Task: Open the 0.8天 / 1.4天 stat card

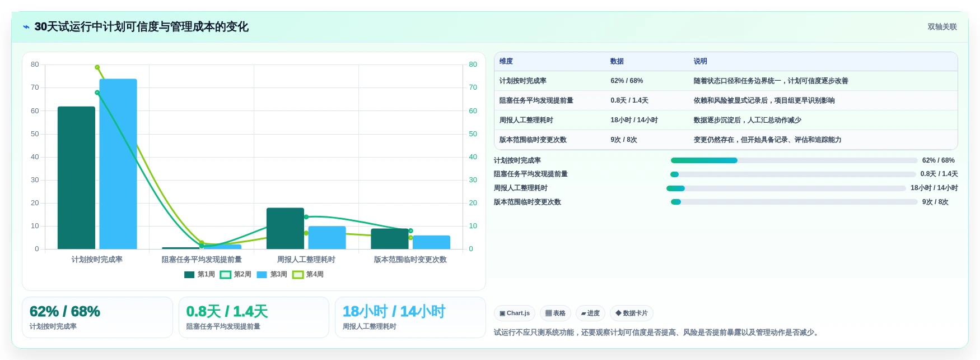Action: 254,317
